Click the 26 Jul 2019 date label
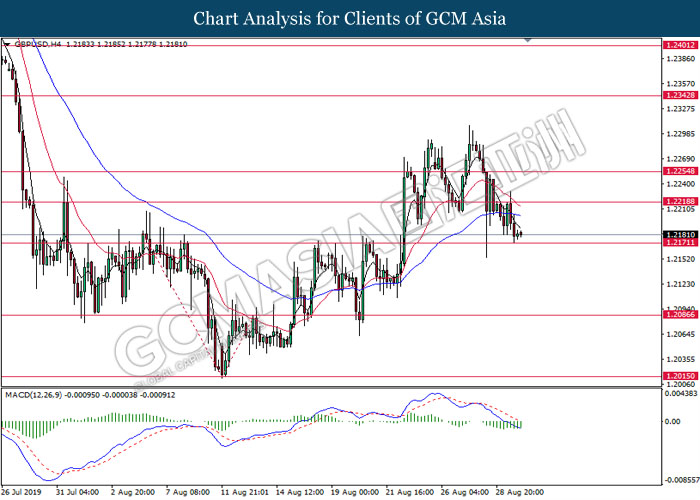Viewport: 700px width, 500px height. (x=21, y=492)
